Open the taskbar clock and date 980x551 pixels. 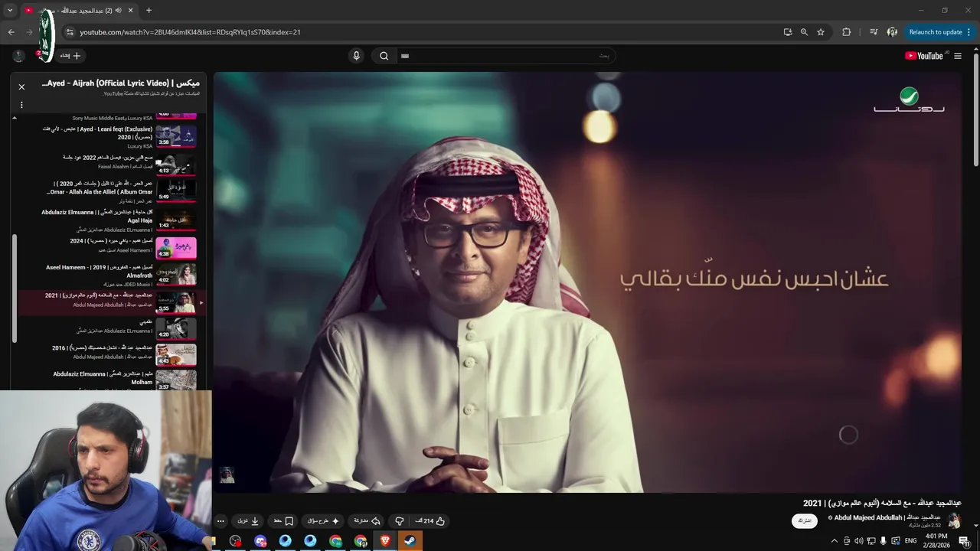[936, 541]
